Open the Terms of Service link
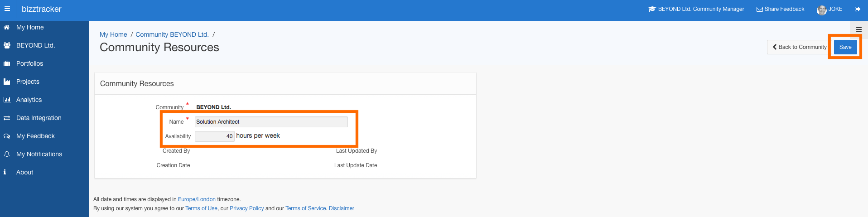 tap(305, 208)
